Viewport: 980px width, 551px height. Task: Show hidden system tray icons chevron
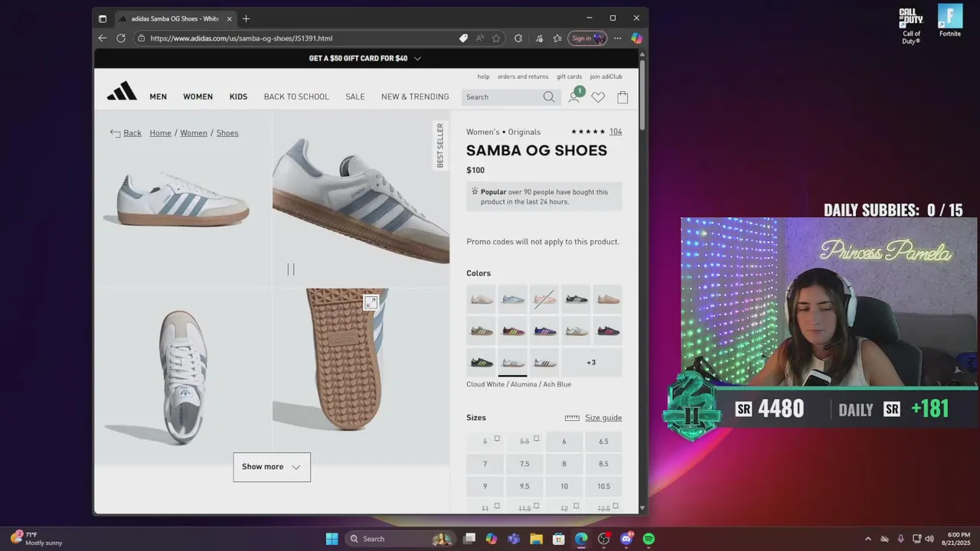867,539
